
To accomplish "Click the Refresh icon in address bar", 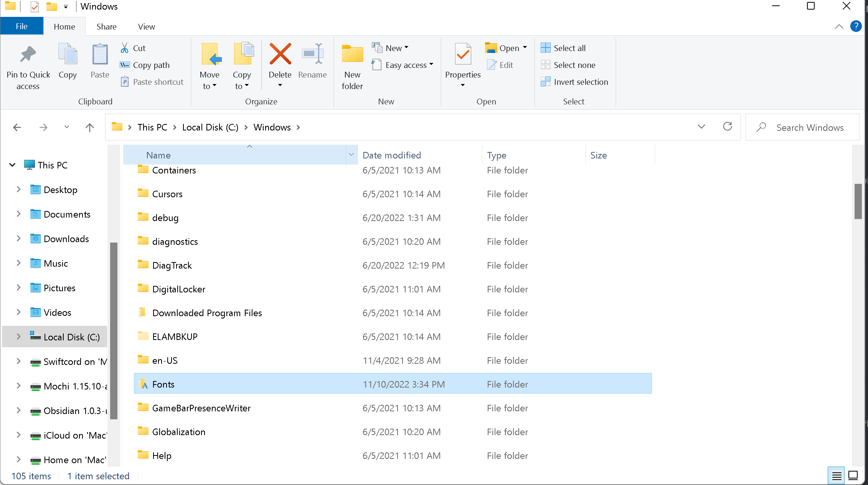I will pyautogui.click(x=727, y=127).
